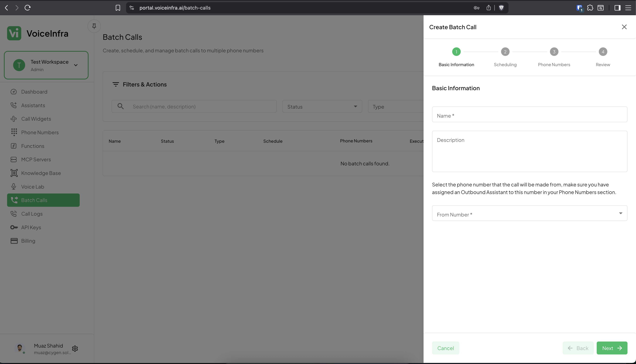Click the Phone Numbers dialpad icon
The image size is (636, 364).
[14, 132]
